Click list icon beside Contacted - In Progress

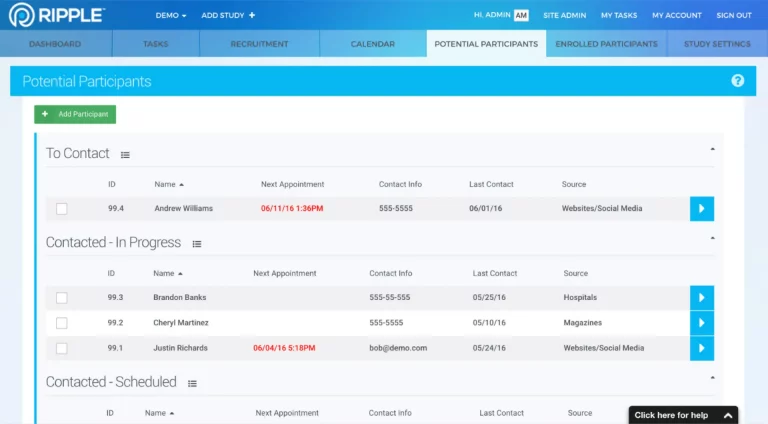(197, 244)
